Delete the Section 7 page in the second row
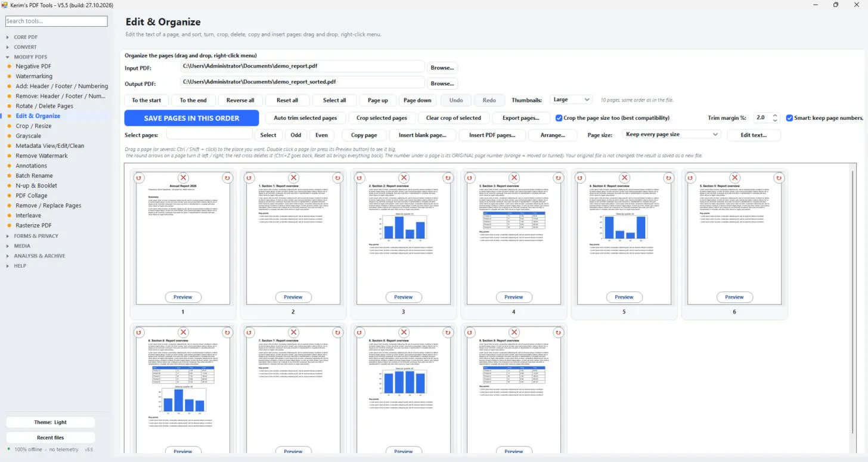Viewport: 868px width, 462px height. pyautogui.click(x=293, y=332)
